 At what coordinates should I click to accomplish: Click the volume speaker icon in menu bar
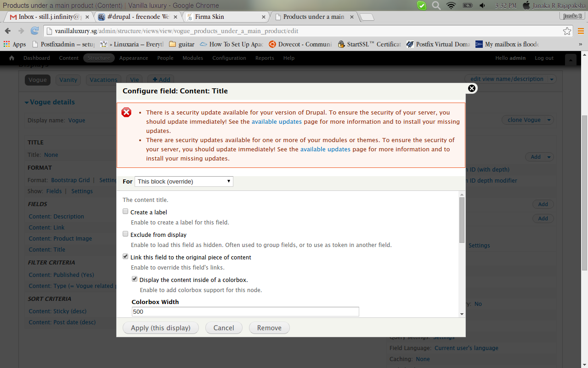pos(482,6)
